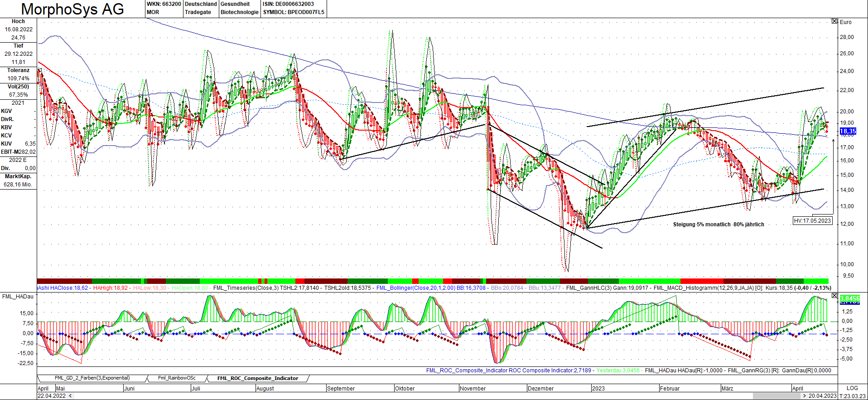Close the main price chart panel
This screenshot has height=400, width=868.
click(834, 21)
